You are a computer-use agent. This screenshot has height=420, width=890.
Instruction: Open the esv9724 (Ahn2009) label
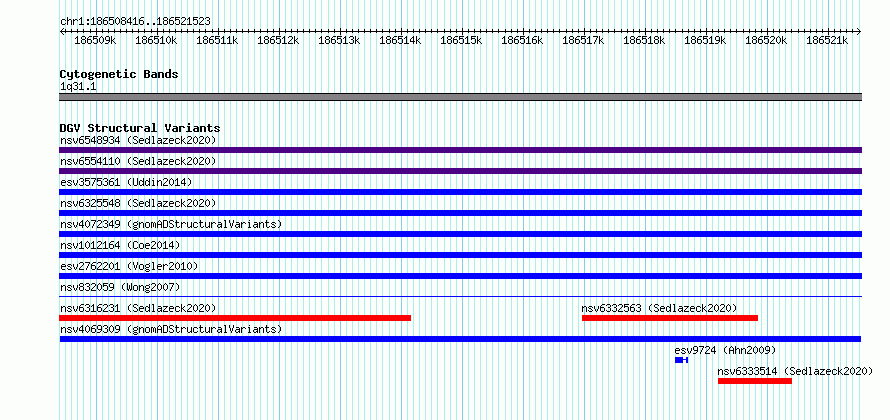725,350
